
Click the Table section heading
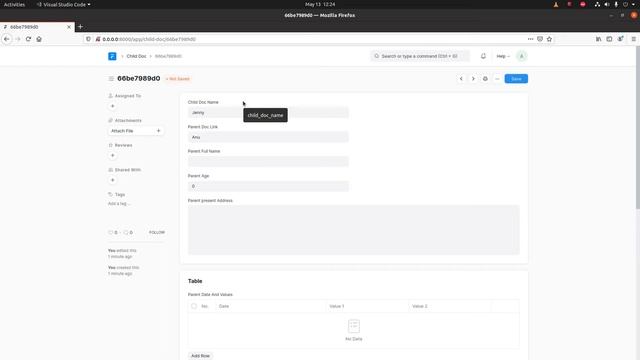coord(195,281)
